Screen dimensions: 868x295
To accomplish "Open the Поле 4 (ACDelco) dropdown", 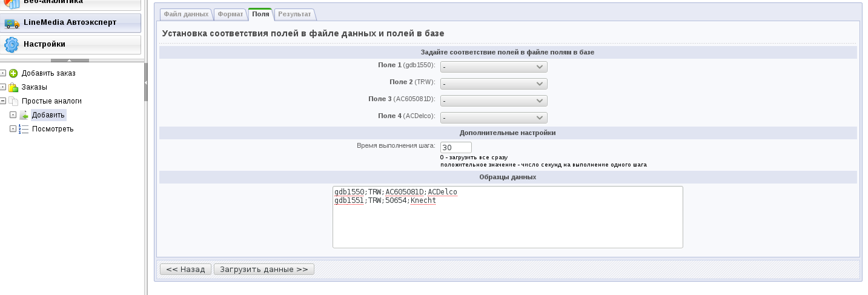I will (x=494, y=118).
